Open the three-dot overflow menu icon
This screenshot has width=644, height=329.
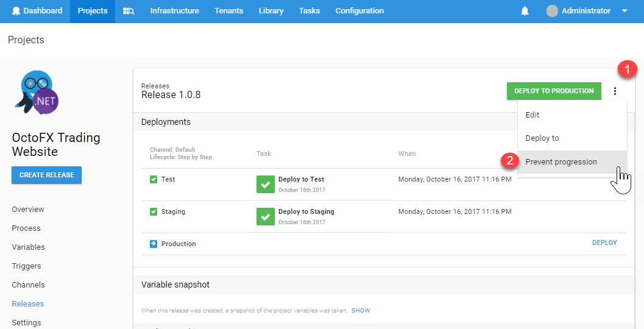[x=615, y=91]
